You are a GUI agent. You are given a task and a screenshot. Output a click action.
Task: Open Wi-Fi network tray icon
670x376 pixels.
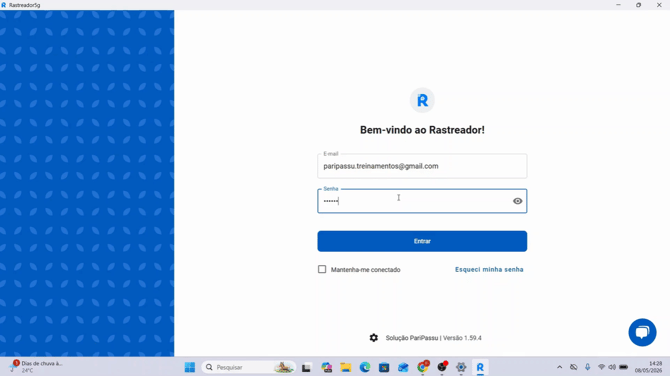[x=601, y=367]
